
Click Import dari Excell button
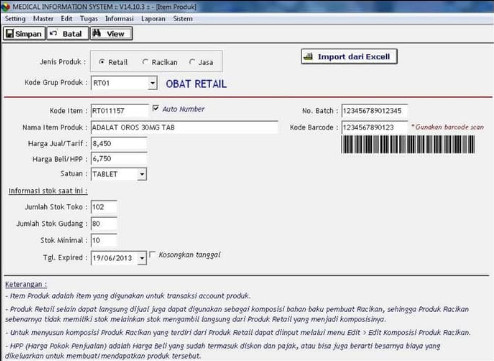click(x=349, y=56)
